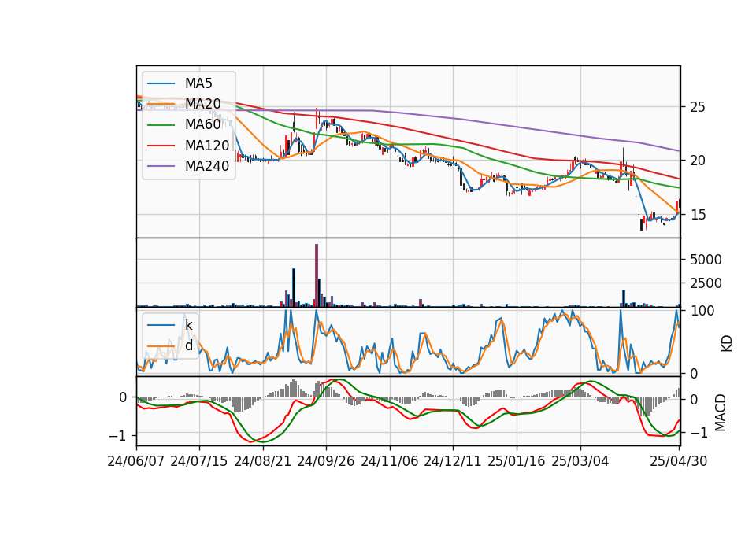Click the 25/04/30 date axis label
756x543 pixels.
(x=679, y=461)
